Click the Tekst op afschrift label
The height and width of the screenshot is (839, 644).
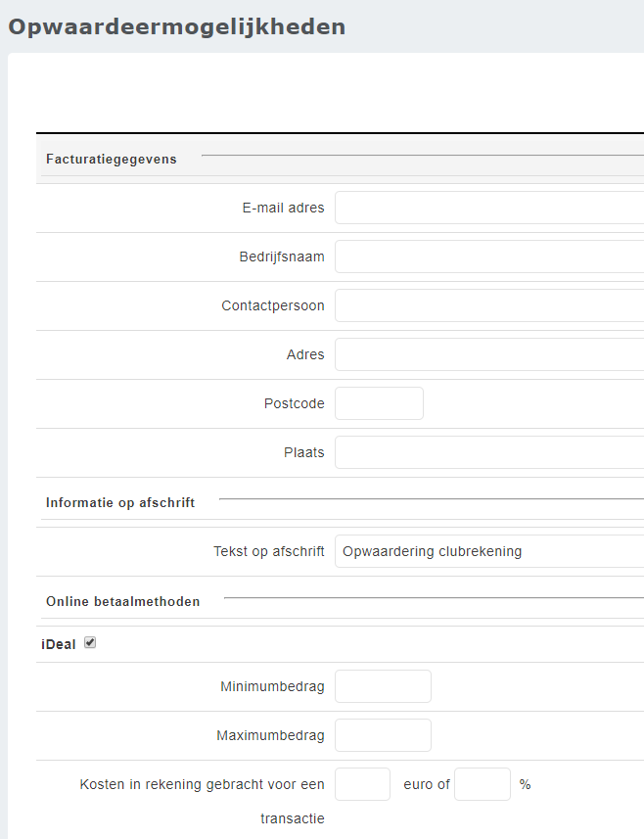(268, 551)
